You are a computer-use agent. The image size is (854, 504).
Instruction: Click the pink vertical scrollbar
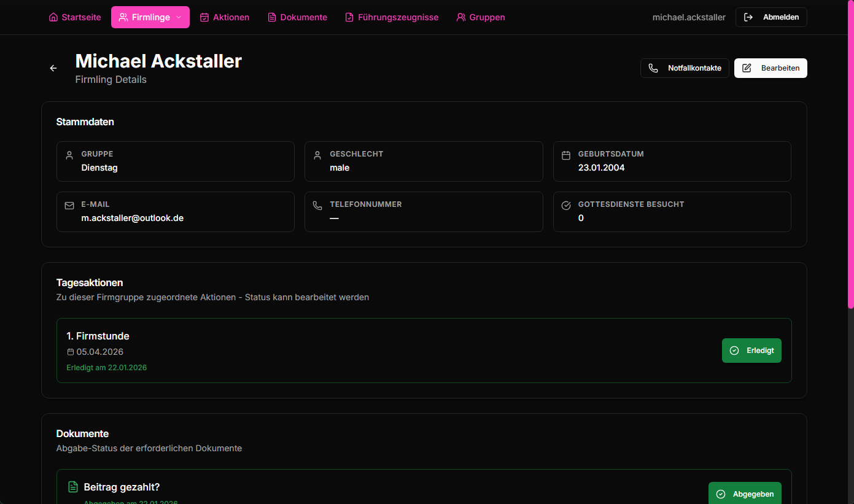(x=850, y=153)
